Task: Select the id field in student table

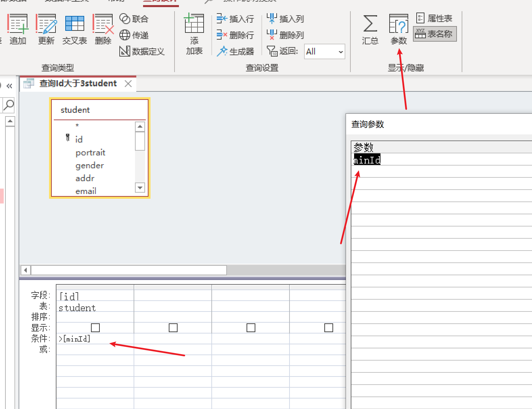Action: 79,139
